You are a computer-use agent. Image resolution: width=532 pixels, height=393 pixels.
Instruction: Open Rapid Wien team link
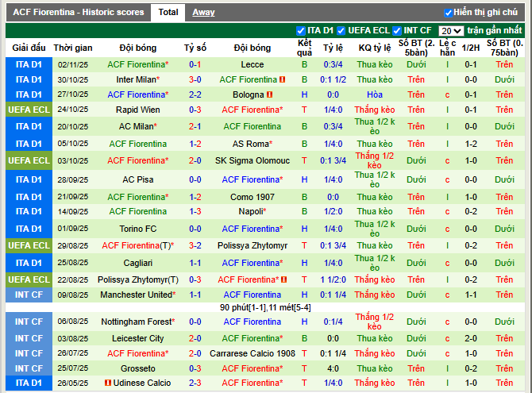coord(137,110)
